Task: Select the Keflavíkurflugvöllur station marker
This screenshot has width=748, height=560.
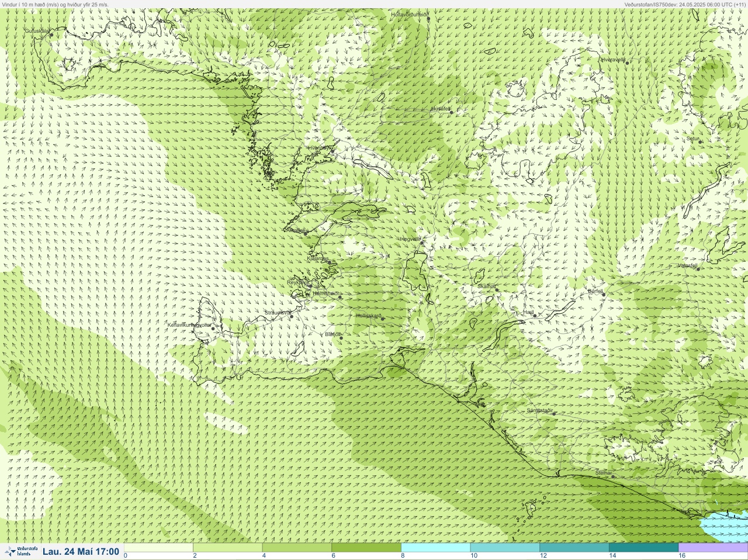Action: (213, 329)
